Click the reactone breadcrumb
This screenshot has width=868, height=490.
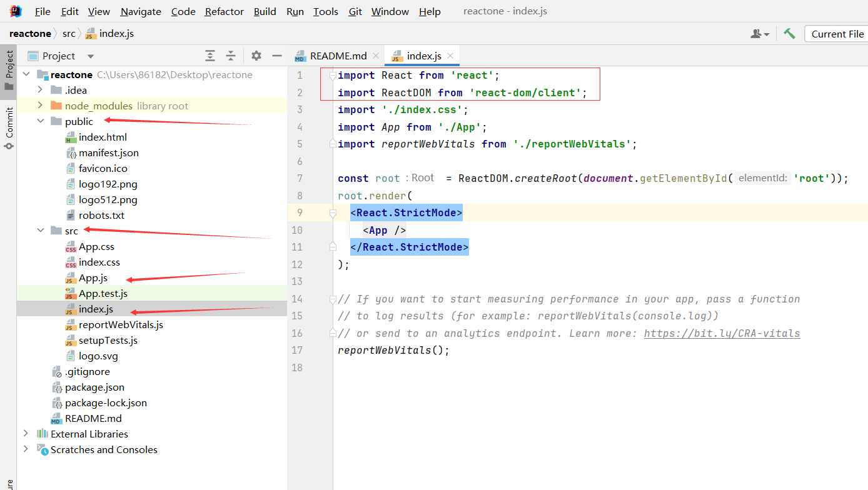click(31, 34)
